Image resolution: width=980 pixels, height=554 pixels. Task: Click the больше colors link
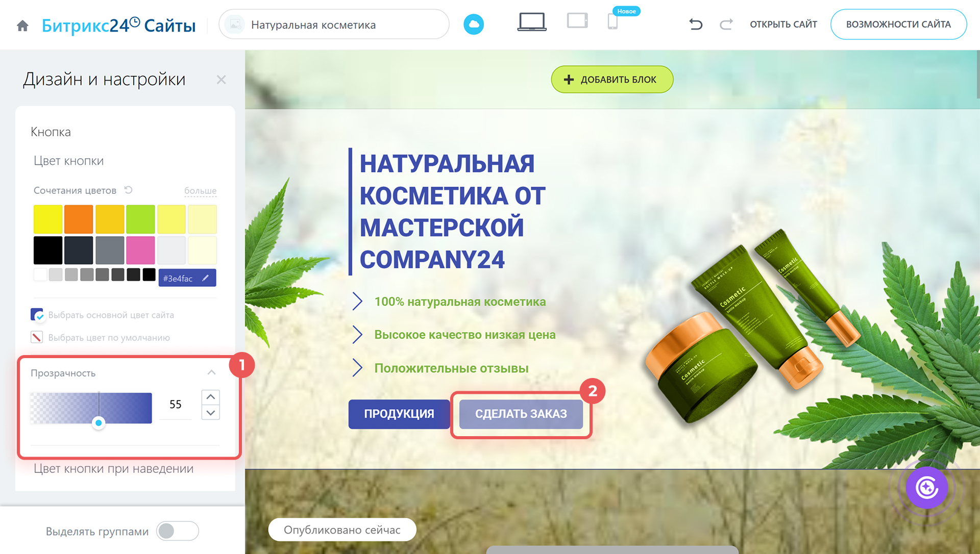coord(200,190)
